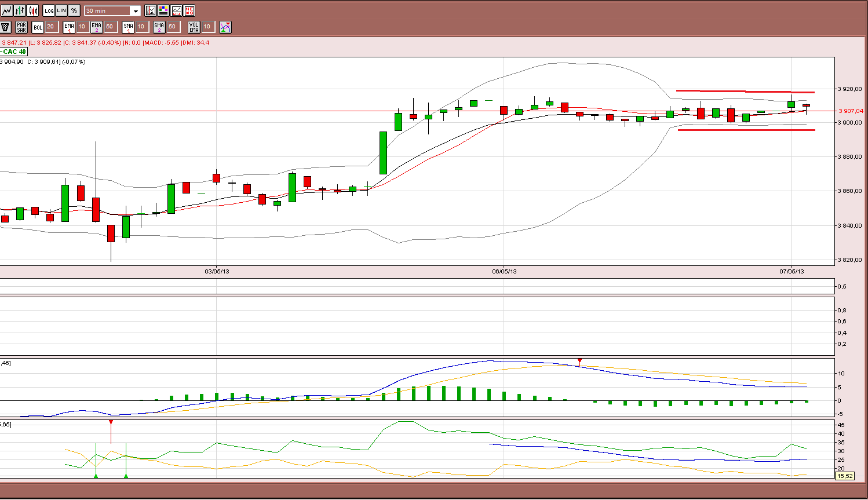Switch to bar chart (OHLC) display
Viewport: 868px width, 500px height.
(x=20, y=10)
